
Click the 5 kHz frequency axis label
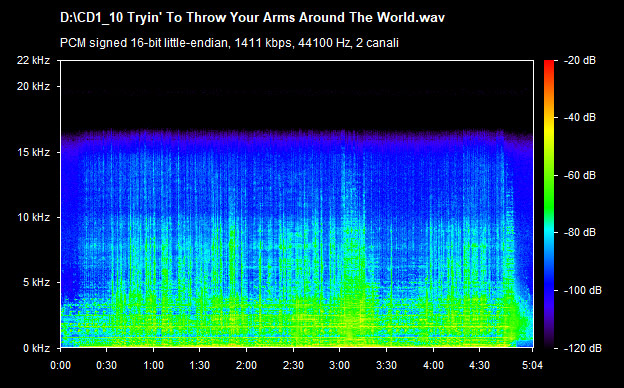36,283
